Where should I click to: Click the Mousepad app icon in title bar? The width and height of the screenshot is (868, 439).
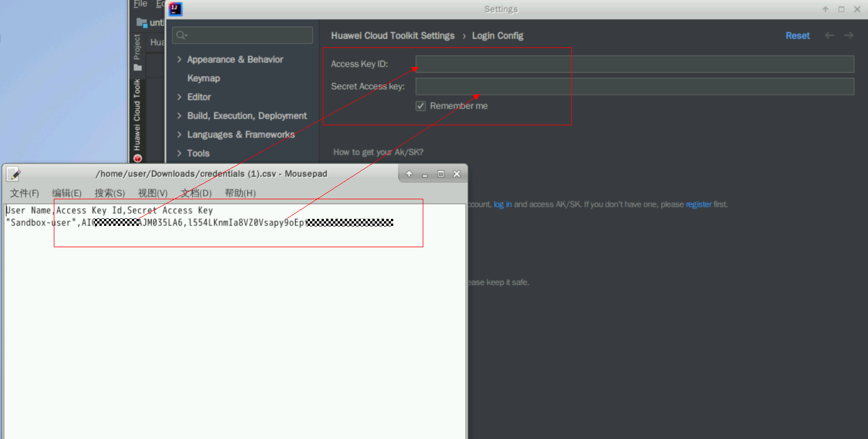click(13, 174)
